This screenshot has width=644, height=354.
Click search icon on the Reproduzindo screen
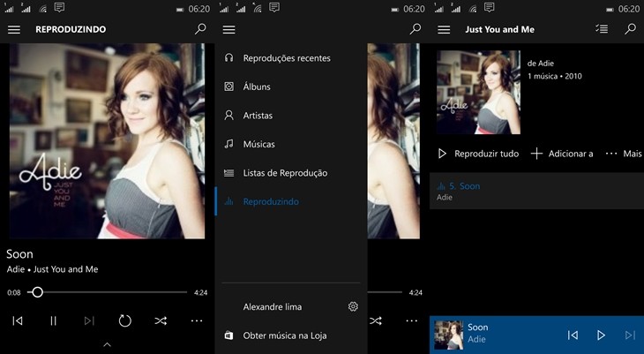[x=200, y=29]
